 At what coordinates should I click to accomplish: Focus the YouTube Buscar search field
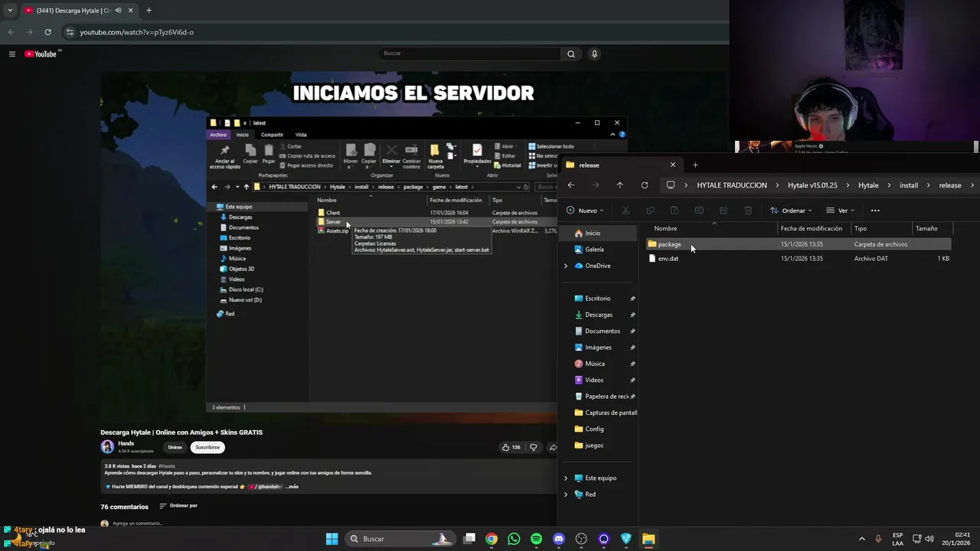pos(470,54)
